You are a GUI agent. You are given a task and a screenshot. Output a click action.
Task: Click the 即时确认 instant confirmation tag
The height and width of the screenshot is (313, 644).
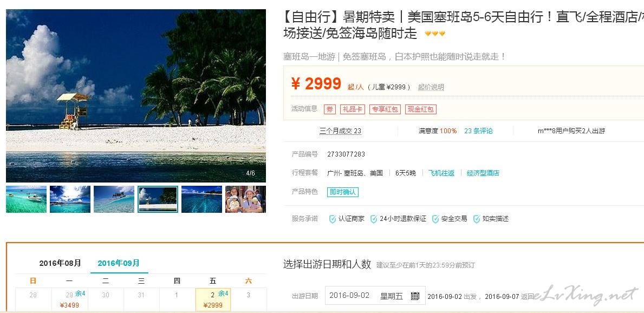click(x=343, y=192)
